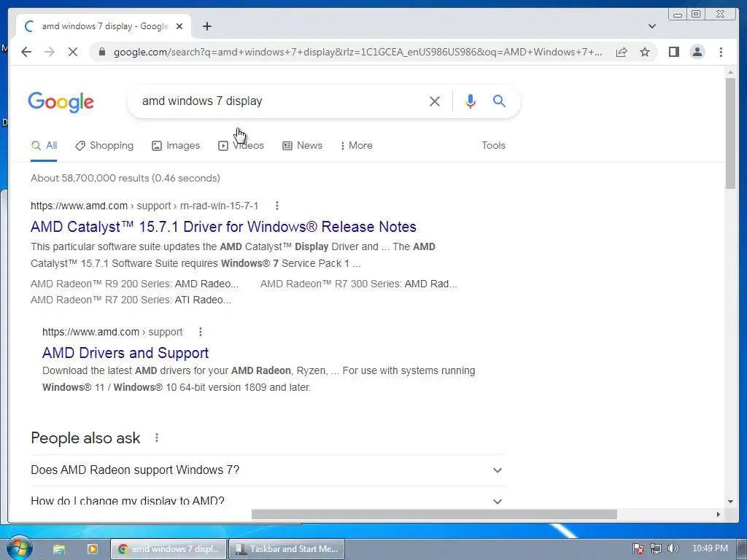The height and width of the screenshot is (560, 747).
Task: Expand "How do I change my display to AMD?"
Action: coord(268,501)
